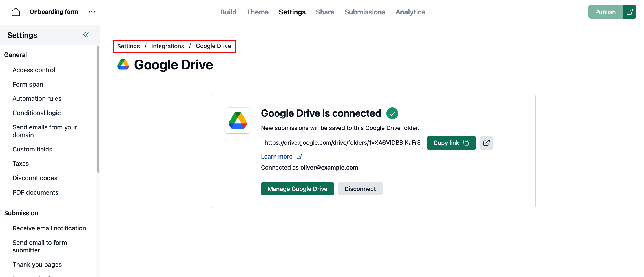Click the settings sidebar scrollbar
Image resolution: width=644 pixels, height=277 pixels.
pos(98,109)
